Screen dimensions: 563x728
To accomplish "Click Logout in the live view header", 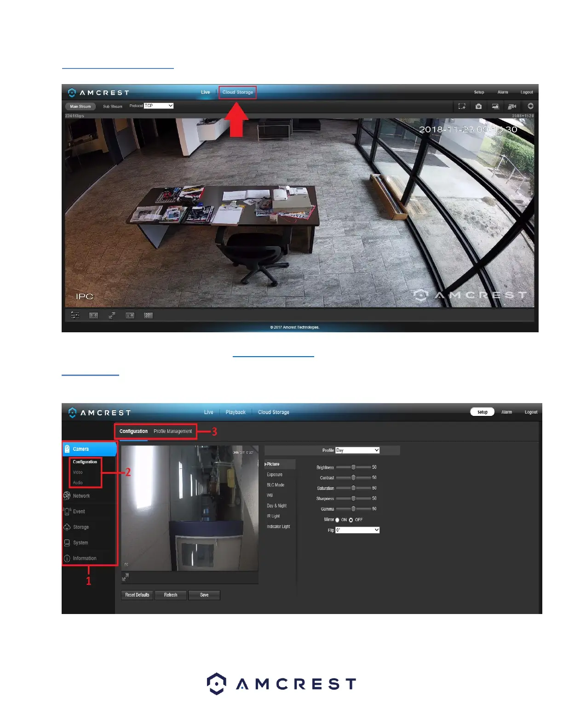I will tap(527, 92).
